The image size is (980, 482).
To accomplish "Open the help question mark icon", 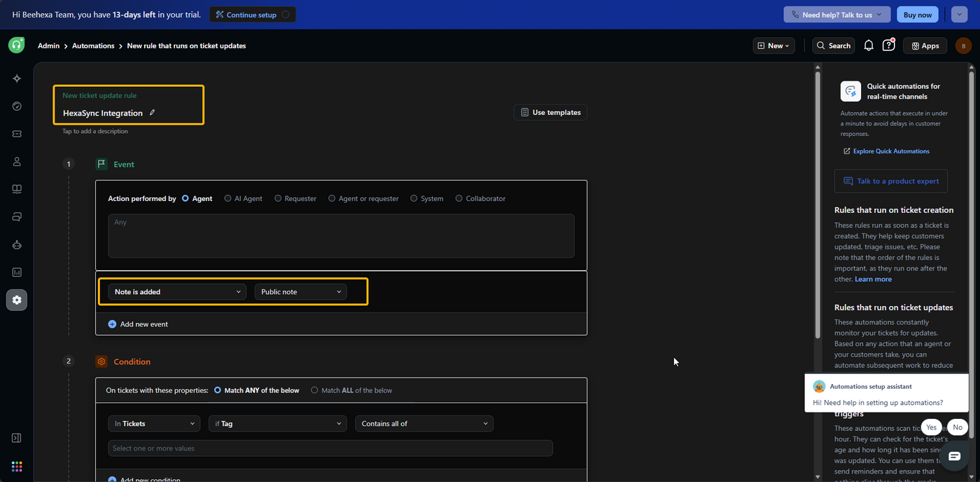I will coord(888,46).
